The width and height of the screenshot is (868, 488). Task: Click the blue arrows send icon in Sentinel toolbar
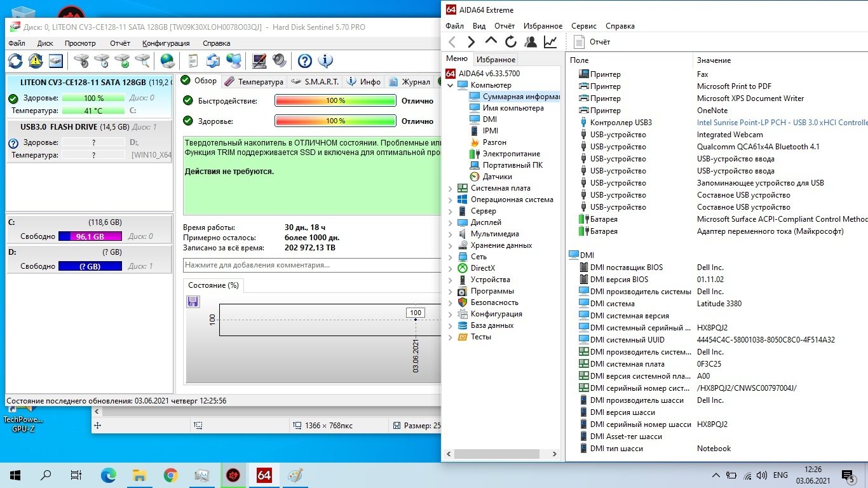(x=214, y=60)
